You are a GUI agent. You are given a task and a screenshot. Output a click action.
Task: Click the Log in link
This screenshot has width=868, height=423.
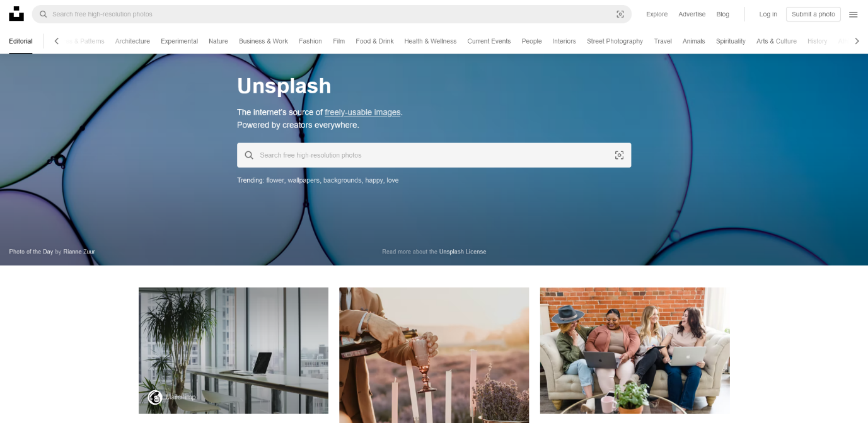coord(768,14)
